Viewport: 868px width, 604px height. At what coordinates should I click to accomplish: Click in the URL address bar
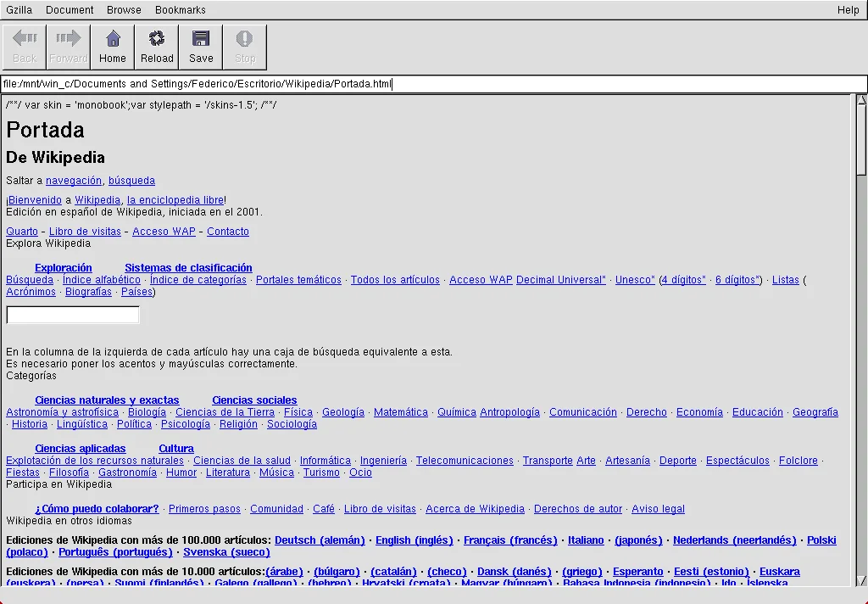[434, 84]
